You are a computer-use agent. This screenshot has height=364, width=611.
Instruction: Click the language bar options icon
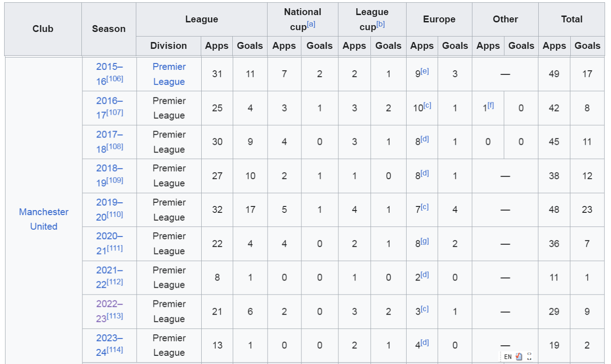pyautogui.click(x=529, y=357)
